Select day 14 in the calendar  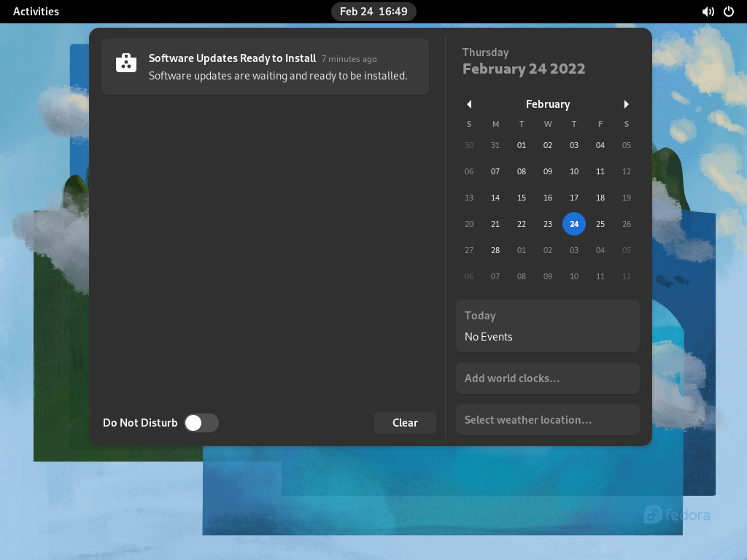[495, 198]
